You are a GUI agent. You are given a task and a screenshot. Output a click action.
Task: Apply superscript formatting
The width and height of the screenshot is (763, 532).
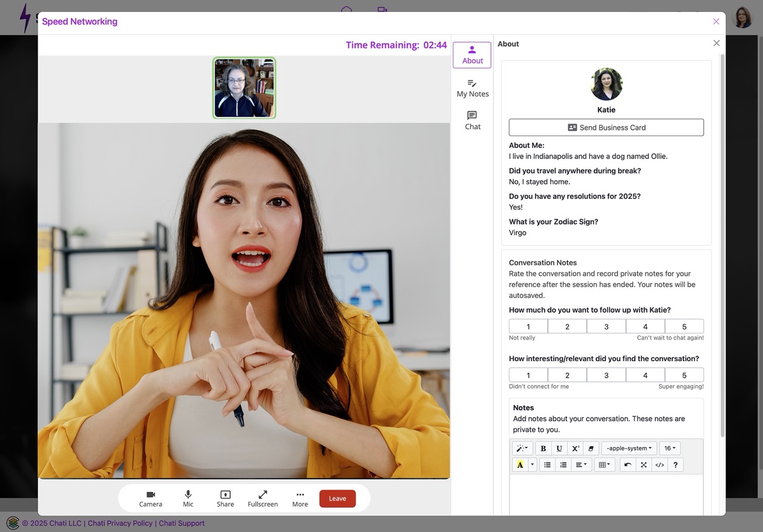575,449
